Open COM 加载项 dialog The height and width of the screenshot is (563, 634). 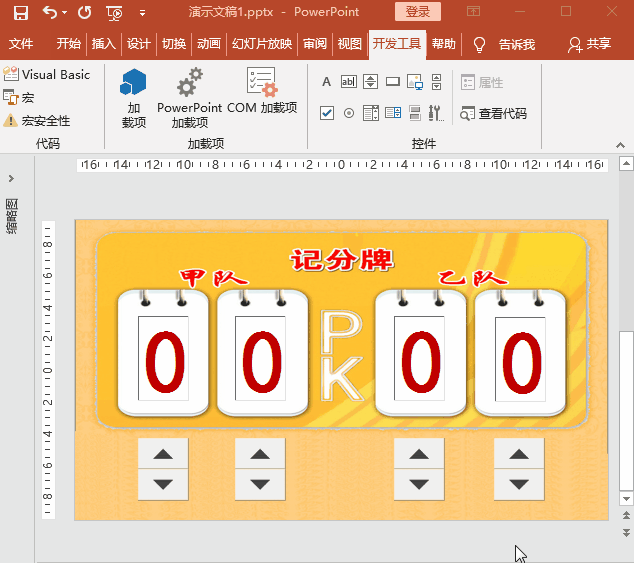point(262,91)
